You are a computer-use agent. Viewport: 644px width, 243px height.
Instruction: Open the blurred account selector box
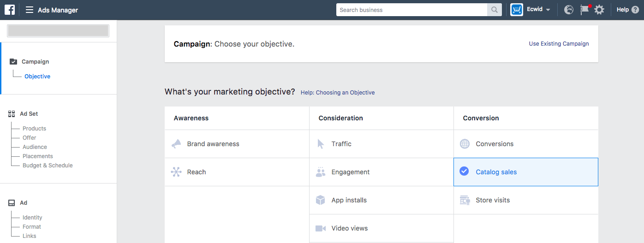[x=58, y=31]
